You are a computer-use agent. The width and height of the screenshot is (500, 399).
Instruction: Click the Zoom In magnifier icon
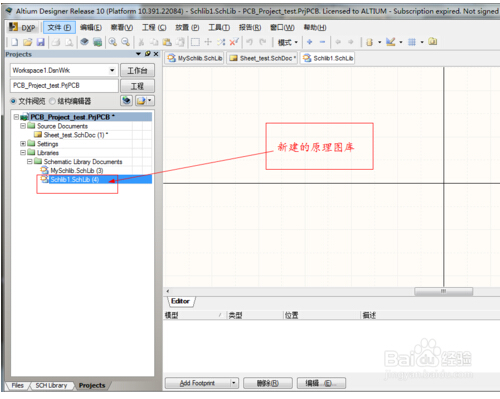pyautogui.click(x=113, y=42)
